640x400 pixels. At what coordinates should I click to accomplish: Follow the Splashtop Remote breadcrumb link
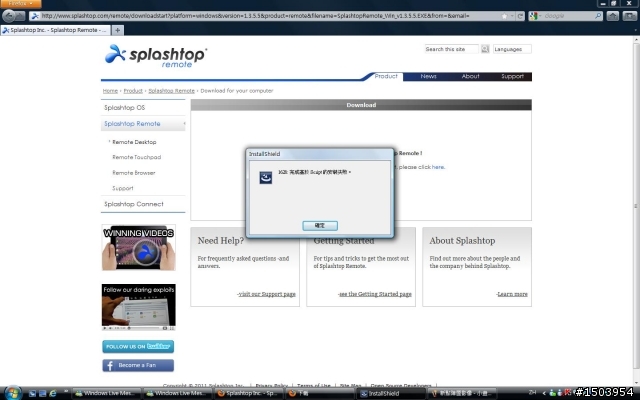pyautogui.click(x=171, y=91)
